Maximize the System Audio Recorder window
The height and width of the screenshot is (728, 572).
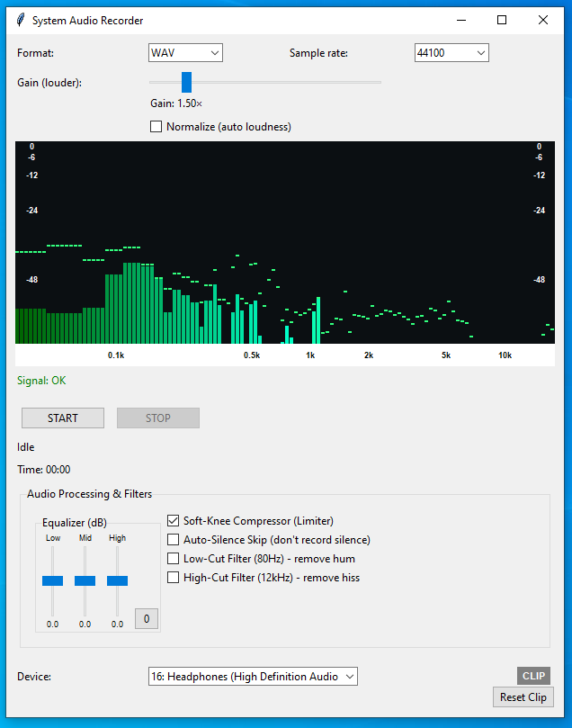click(502, 20)
